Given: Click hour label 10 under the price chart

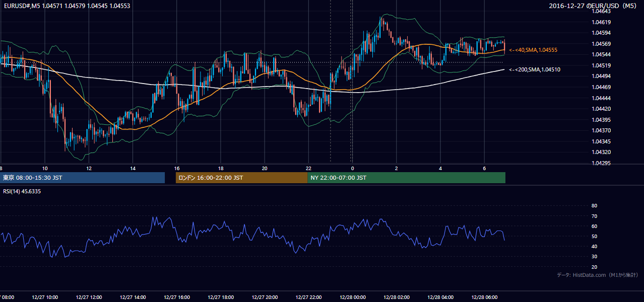Looking at the screenshot, I should [44, 168].
